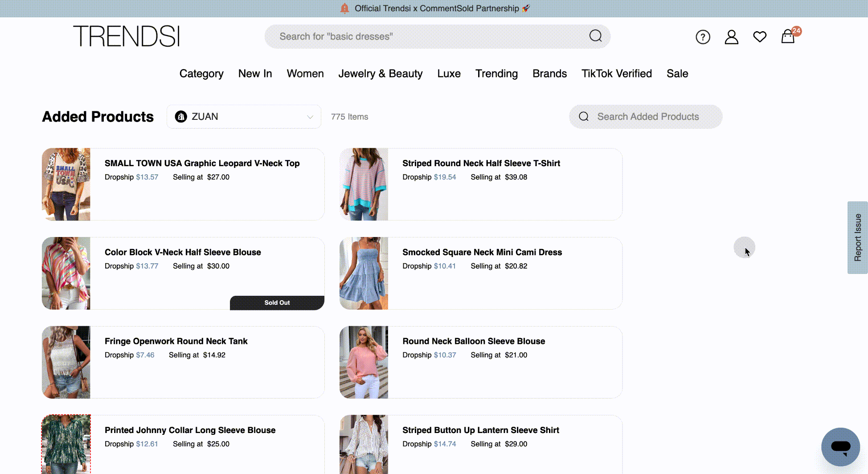Click Fringe Openwork Round Neck Tank title

click(176, 341)
